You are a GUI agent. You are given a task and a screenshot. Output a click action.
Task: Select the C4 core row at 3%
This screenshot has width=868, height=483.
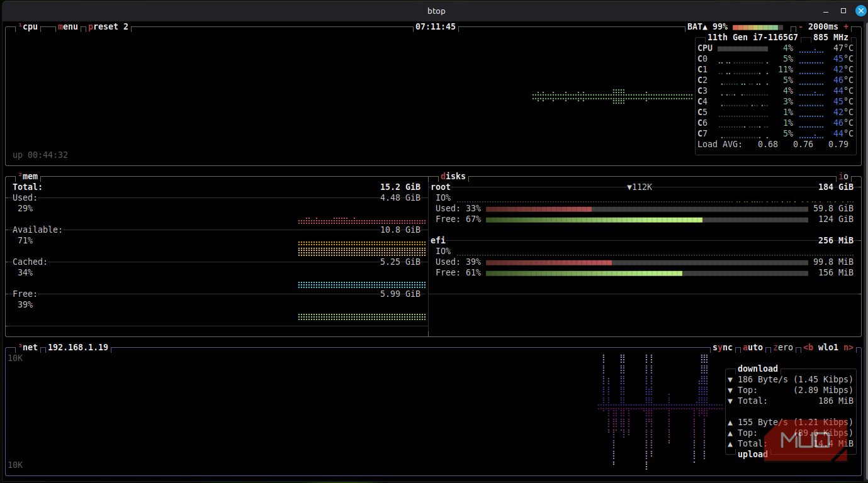pos(775,102)
